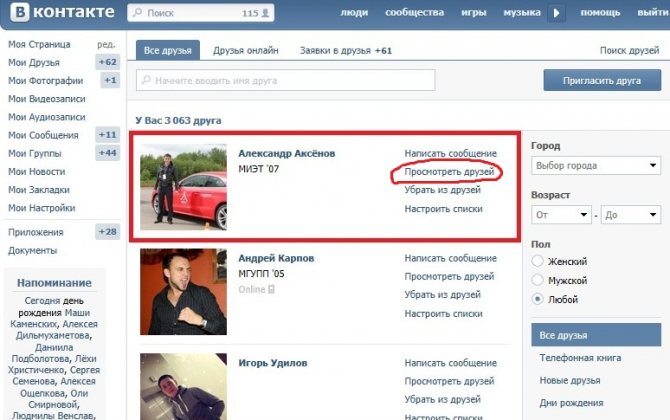Click ред. next to Моя Страница
Screen dimensions: 670x420
click(x=106, y=44)
